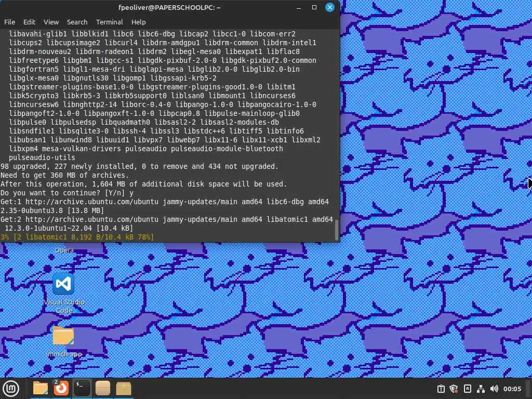532x399 pixels.
Task: Click '12.3.0-1ubuntu1~22.04 [10.4 kB]' version text
Action: [69, 228]
